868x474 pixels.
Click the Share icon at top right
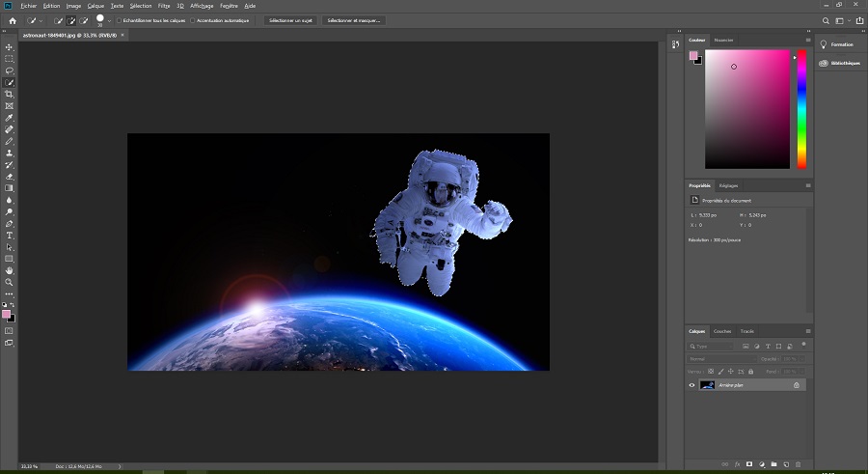coord(859,20)
